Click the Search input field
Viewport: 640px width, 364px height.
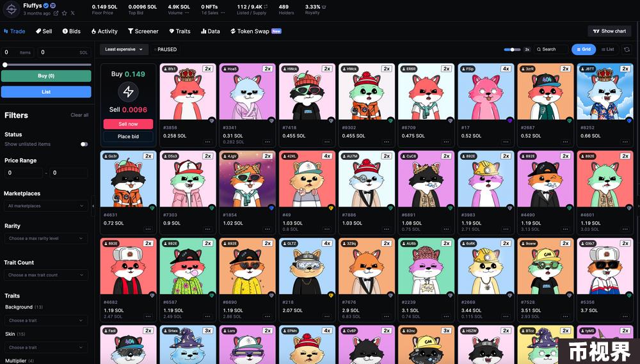pyautogui.click(x=551, y=49)
